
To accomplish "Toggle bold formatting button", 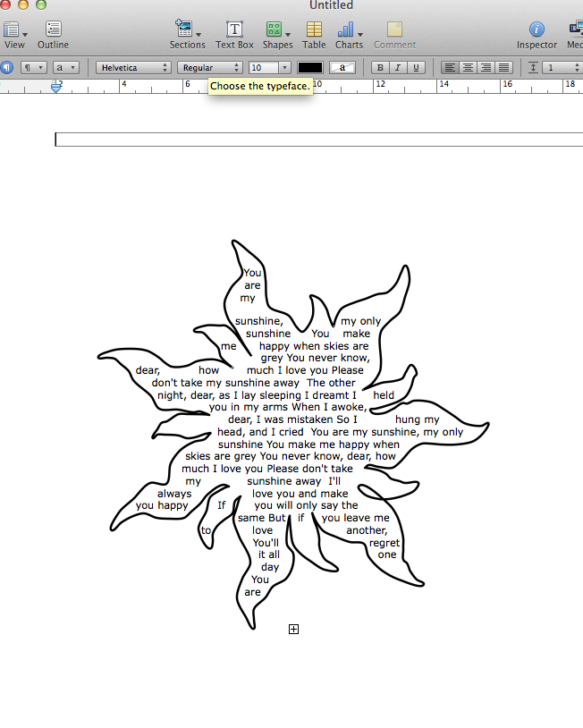I will tap(380, 68).
